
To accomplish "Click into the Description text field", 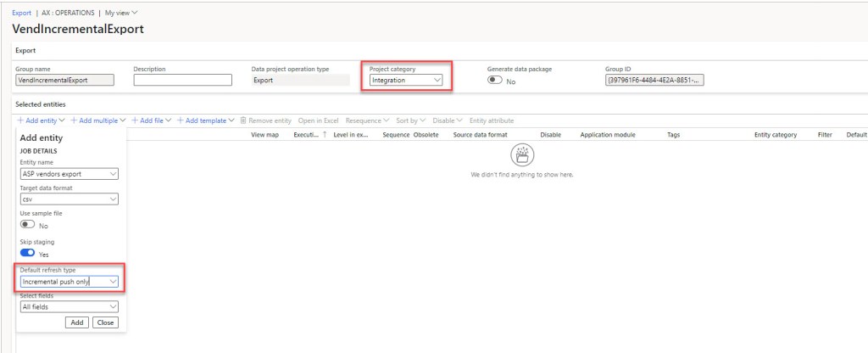I will pyautogui.click(x=182, y=81).
